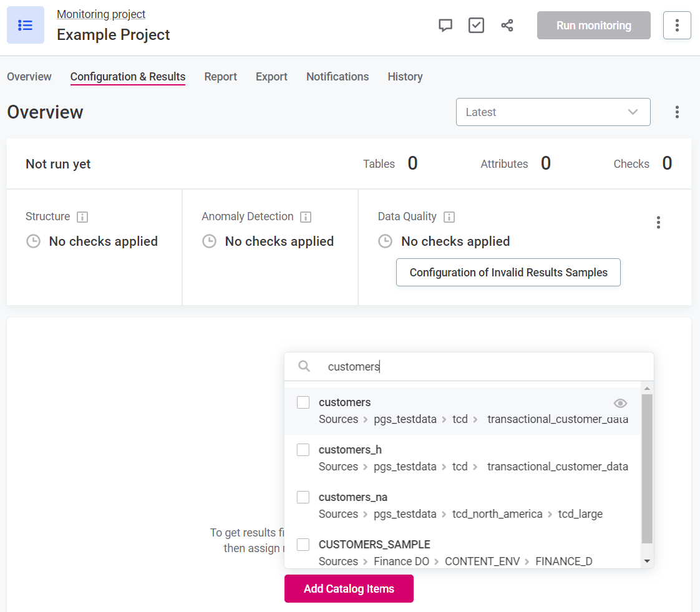Click the info icon next to Anomaly Detection
The height and width of the screenshot is (612, 700).
coord(306,217)
